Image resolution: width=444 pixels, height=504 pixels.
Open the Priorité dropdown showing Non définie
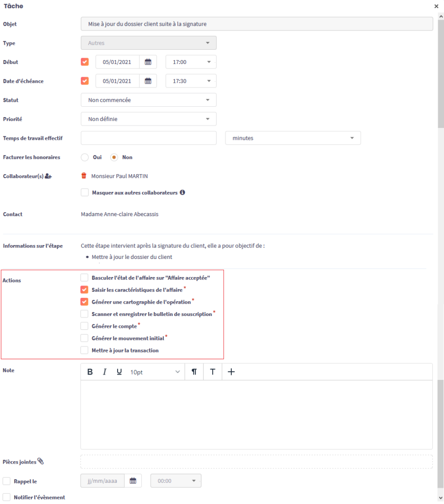click(148, 119)
